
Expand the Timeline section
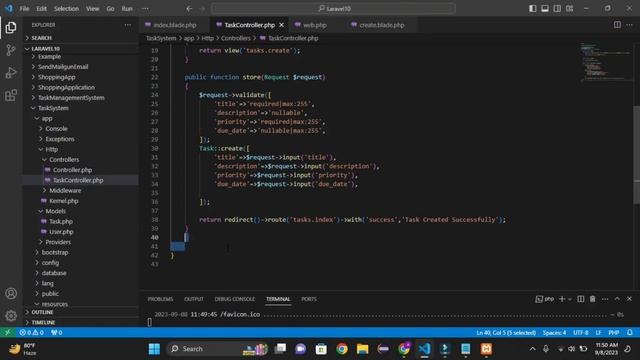(x=43, y=322)
